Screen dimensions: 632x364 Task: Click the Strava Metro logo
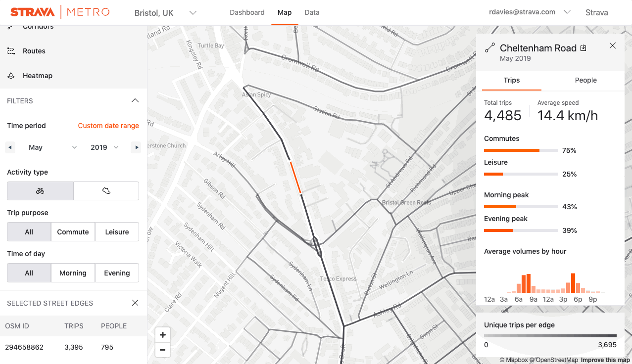point(60,12)
